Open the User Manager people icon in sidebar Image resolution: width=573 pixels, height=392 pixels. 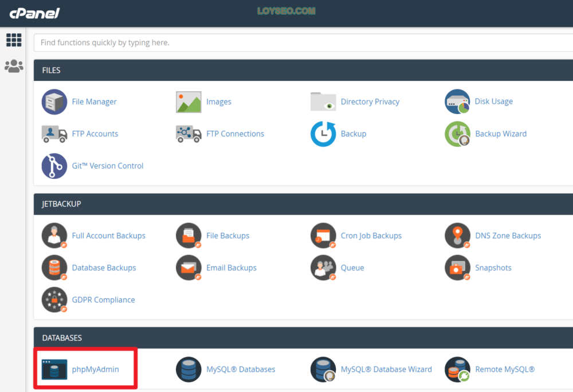14,66
